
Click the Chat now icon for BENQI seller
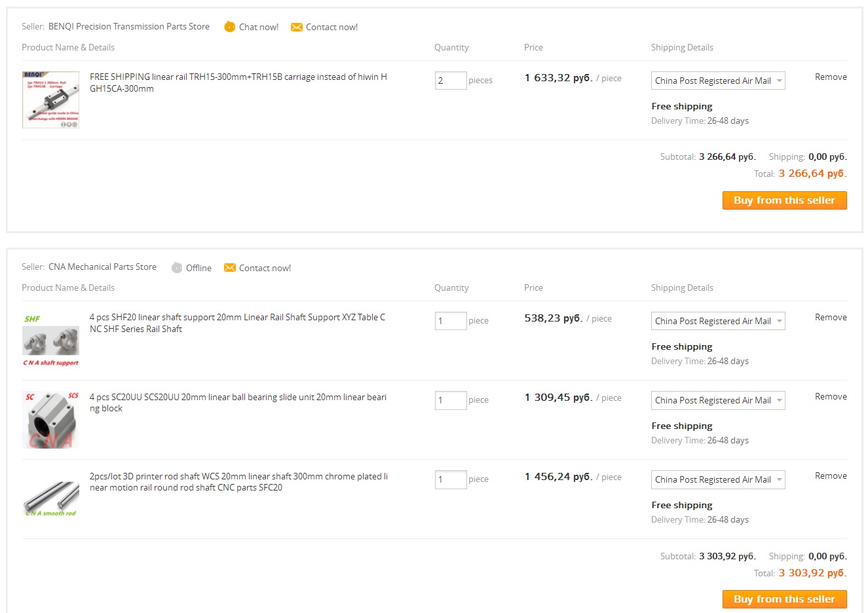tap(229, 27)
